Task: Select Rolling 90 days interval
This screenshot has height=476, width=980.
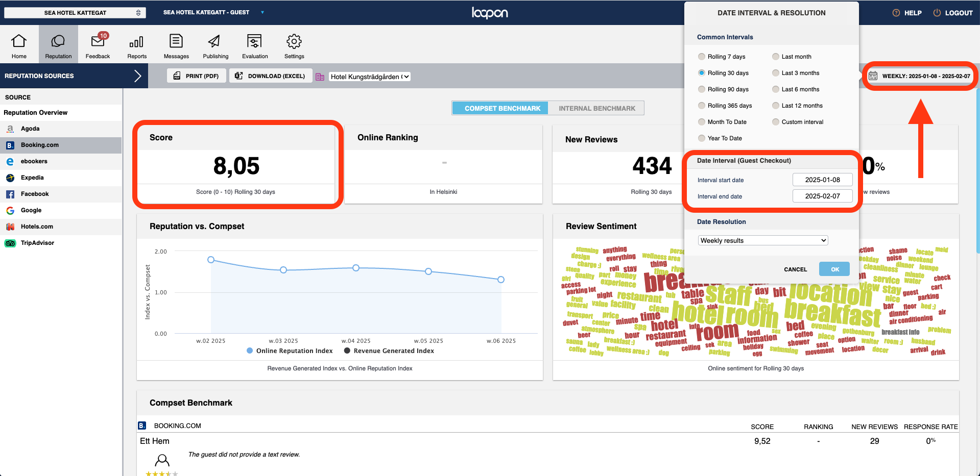Action: point(702,89)
